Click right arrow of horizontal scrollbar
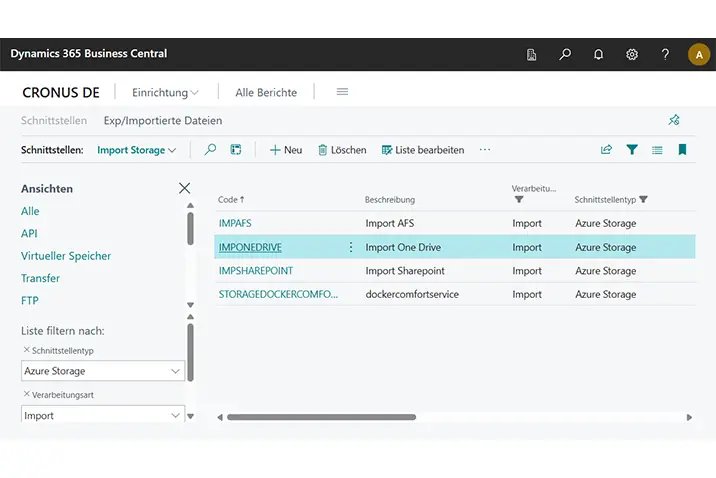The width and height of the screenshot is (716, 478). coord(689,417)
